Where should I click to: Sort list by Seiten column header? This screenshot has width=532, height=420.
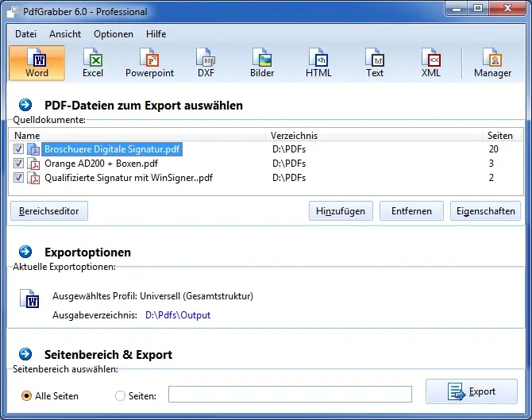[x=503, y=135]
